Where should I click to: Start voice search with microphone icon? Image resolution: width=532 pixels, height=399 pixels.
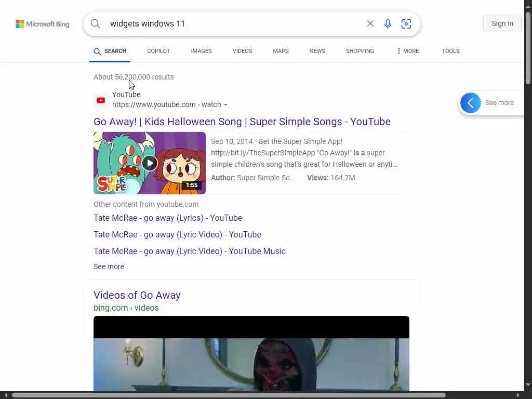tap(388, 24)
